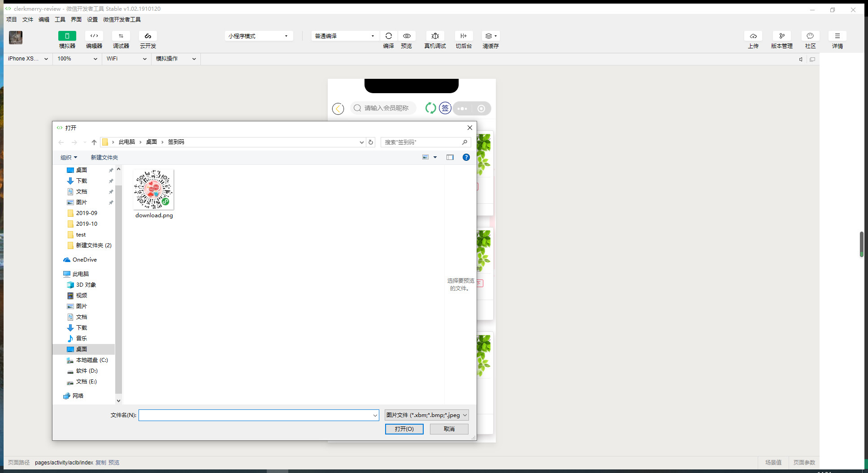Click the mini program three-dots menu
Image resolution: width=868 pixels, height=473 pixels.
[x=463, y=108]
